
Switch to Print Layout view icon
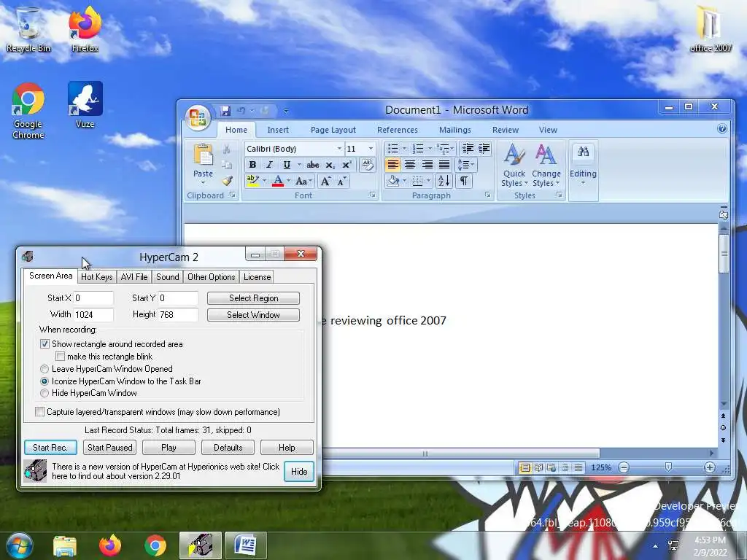click(525, 467)
